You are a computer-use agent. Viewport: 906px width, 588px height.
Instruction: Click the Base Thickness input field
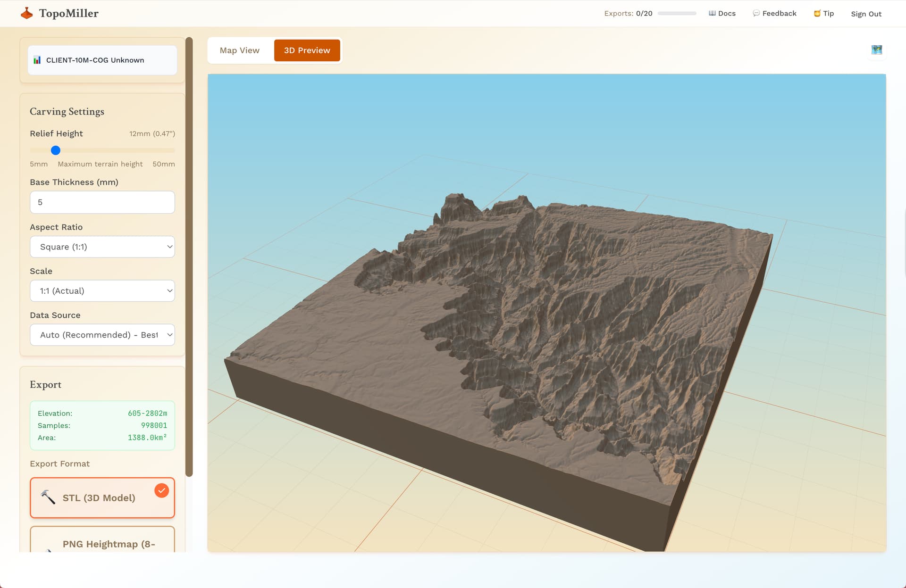(x=102, y=202)
